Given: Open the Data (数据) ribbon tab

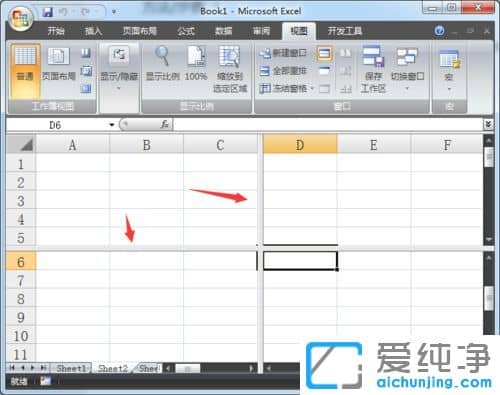Looking at the screenshot, I should (223, 31).
